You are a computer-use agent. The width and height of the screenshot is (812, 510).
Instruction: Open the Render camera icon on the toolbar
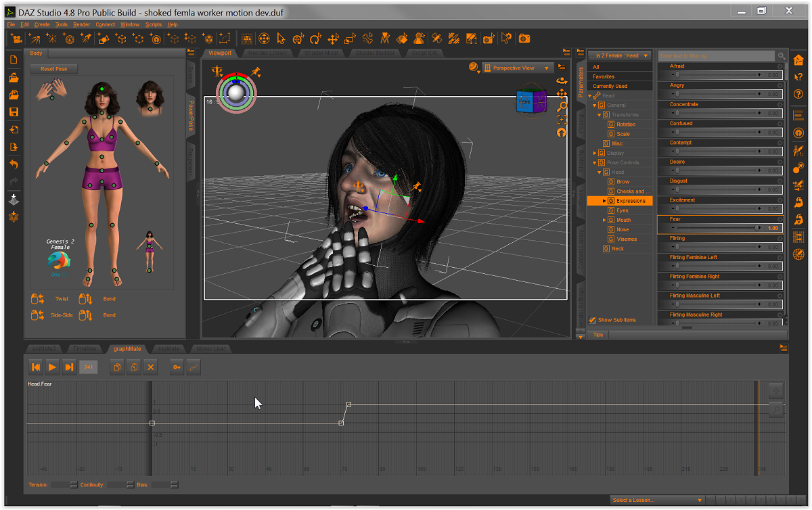tap(524, 39)
